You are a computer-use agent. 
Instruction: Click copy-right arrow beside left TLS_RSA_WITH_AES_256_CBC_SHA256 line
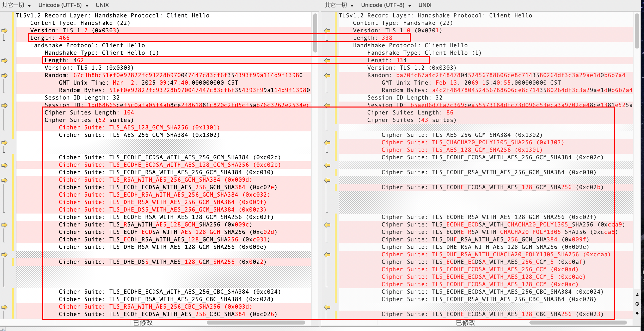[x=4, y=307]
